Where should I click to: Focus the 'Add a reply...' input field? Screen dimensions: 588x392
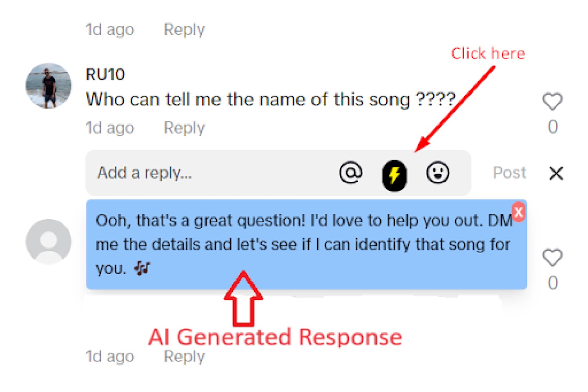[212, 173]
